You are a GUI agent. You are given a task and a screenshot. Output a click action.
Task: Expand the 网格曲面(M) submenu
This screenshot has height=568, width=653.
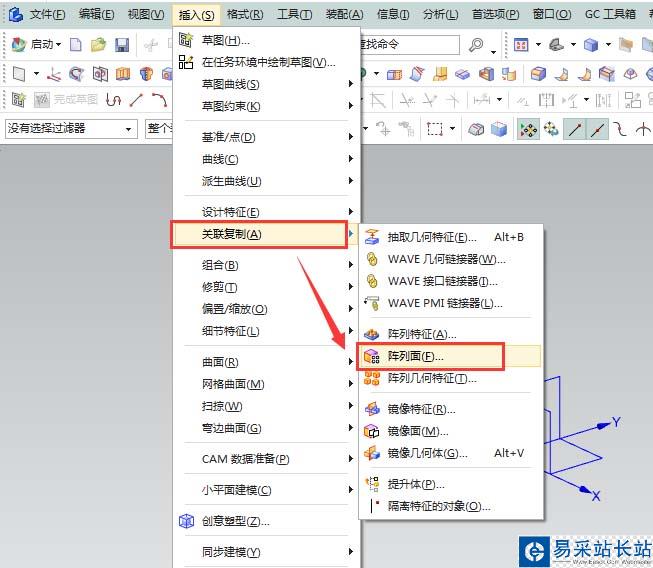[x=266, y=384]
